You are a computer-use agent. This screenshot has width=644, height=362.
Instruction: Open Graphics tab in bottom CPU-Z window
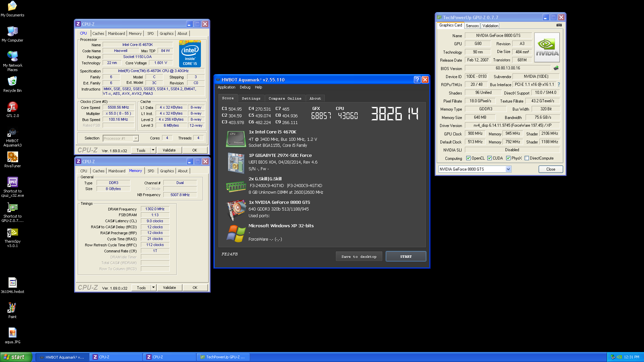pyautogui.click(x=167, y=171)
